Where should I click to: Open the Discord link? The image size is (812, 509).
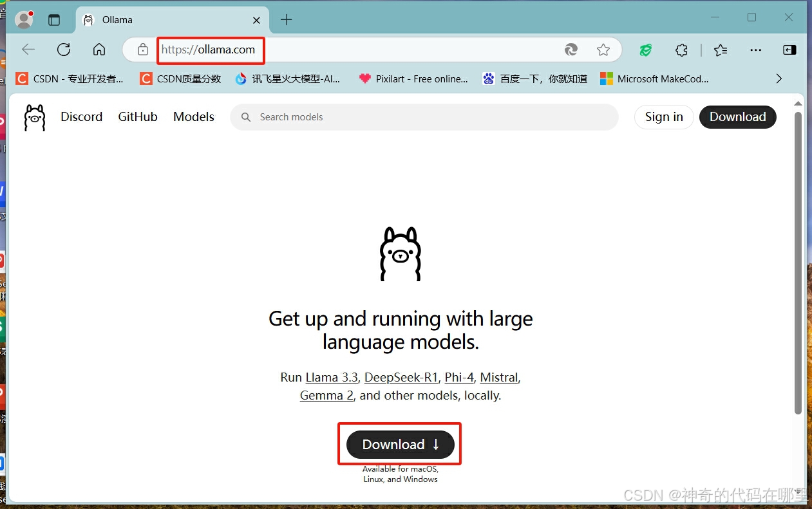tap(82, 116)
